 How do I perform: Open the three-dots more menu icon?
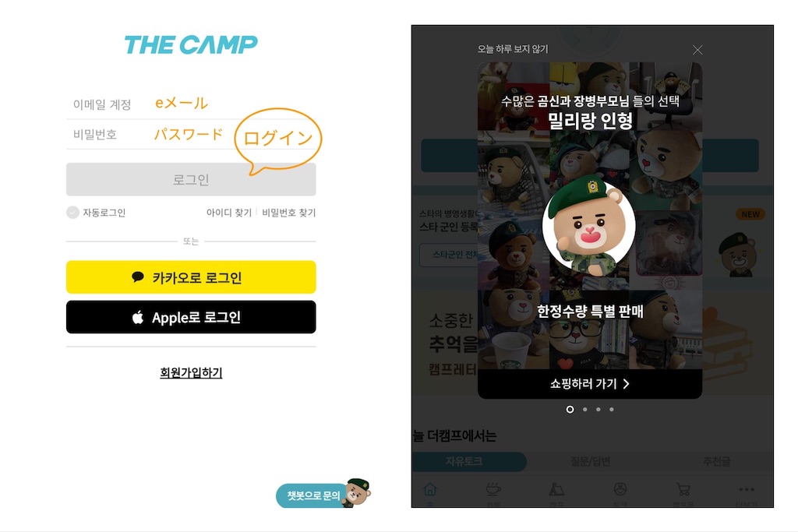(746, 489)
